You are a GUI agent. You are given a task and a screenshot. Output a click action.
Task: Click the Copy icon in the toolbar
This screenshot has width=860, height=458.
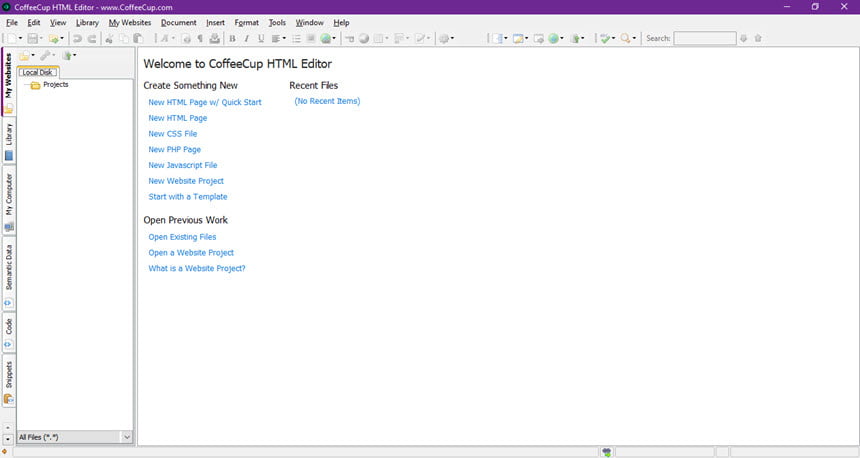(124, 38)
